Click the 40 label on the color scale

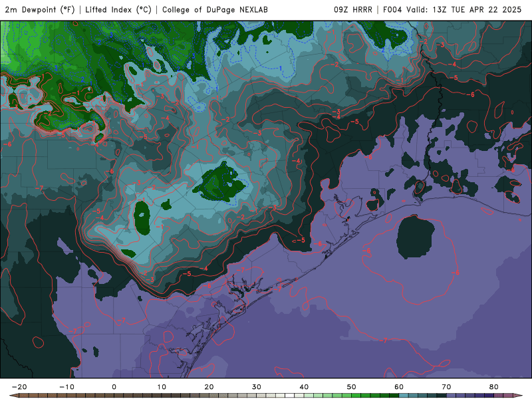click(304, 387)
